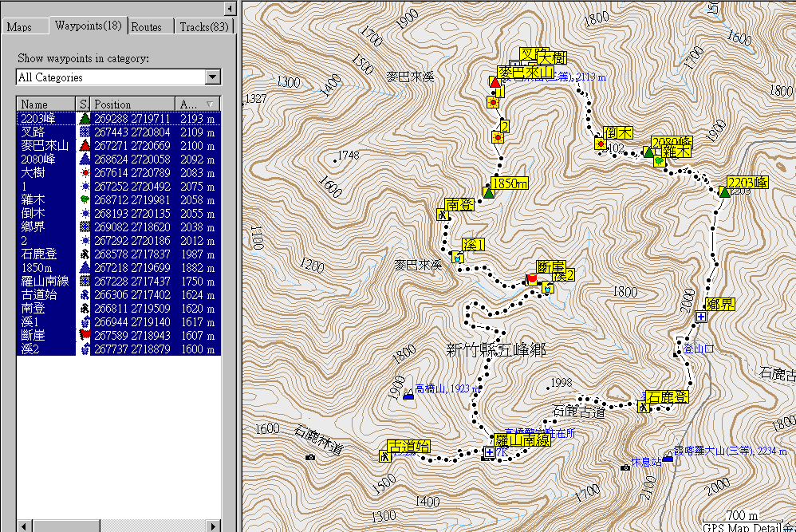Click camera icon near 休息站 on map

[625, 467]
